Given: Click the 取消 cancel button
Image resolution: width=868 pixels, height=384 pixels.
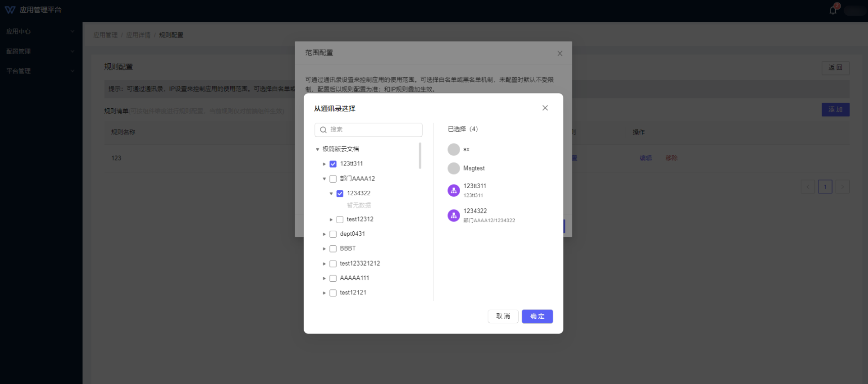Looking at the screenshot, I should [503, 316].
